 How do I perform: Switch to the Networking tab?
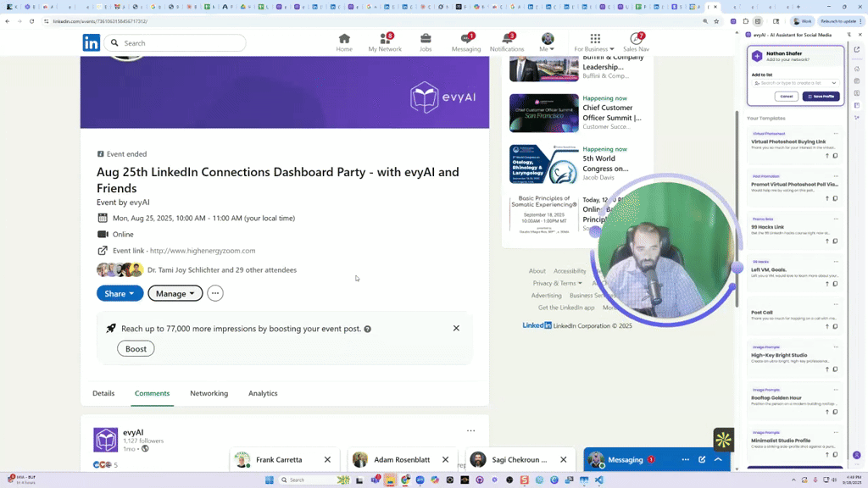(209, 393)
